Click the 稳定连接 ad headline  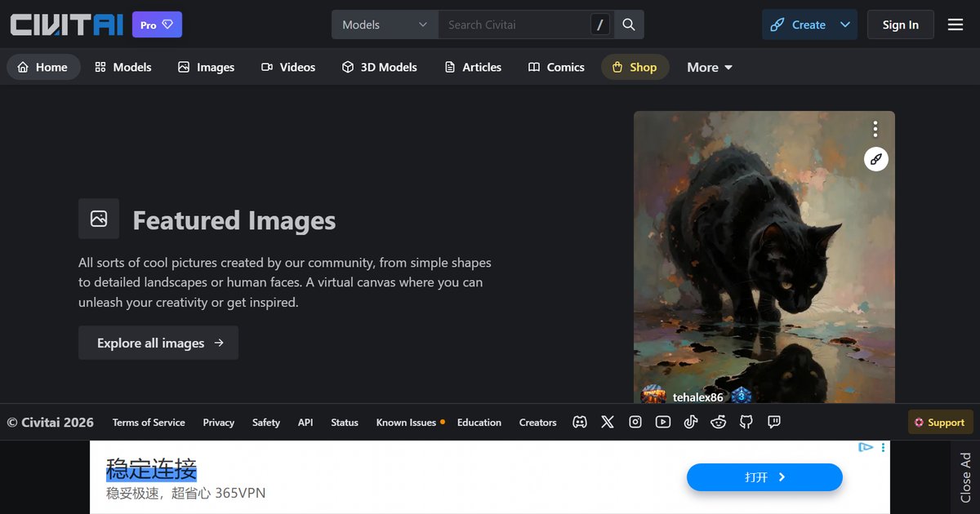click(152, 469)
